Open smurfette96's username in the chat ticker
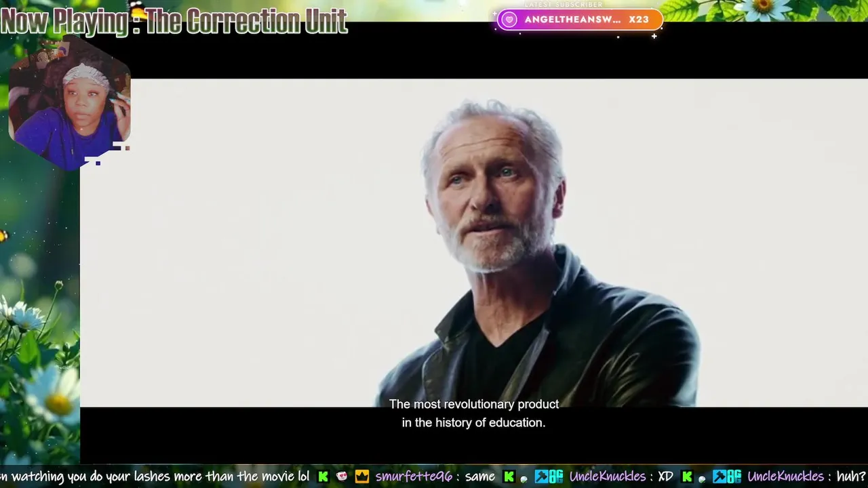 (x=414, y=476)
